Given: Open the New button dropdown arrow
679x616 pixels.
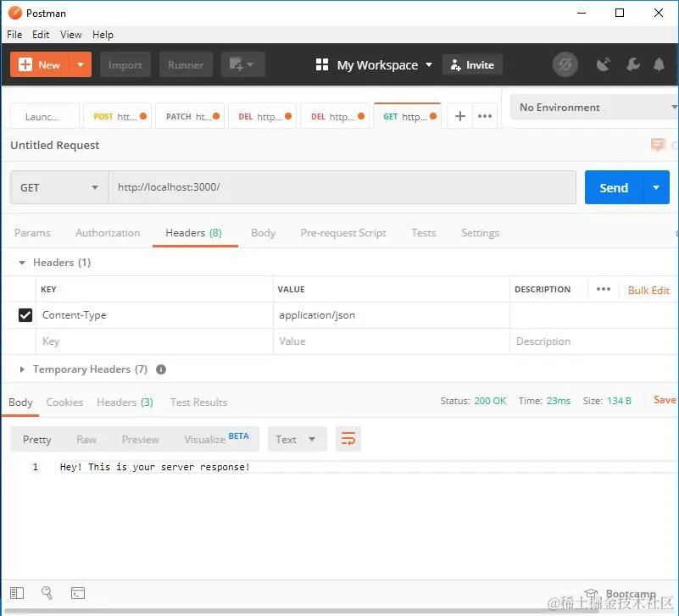Looking at the screenshot, I should [x=81, y=64].
